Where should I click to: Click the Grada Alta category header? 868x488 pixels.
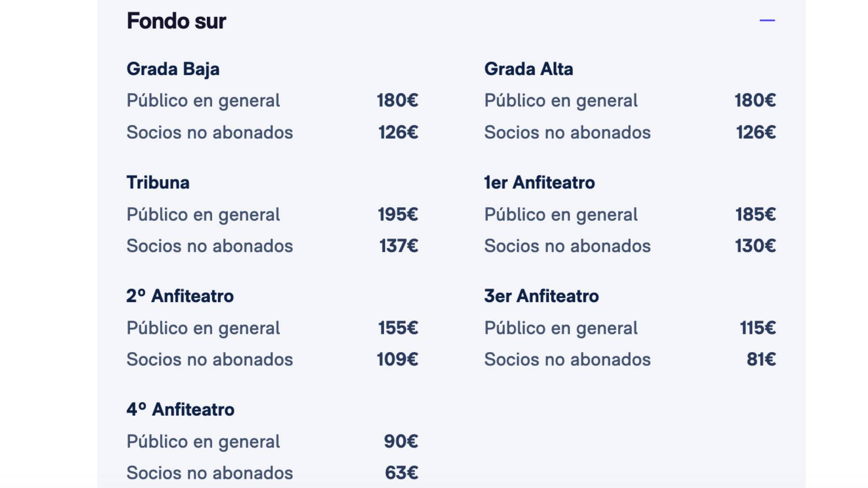529,68
